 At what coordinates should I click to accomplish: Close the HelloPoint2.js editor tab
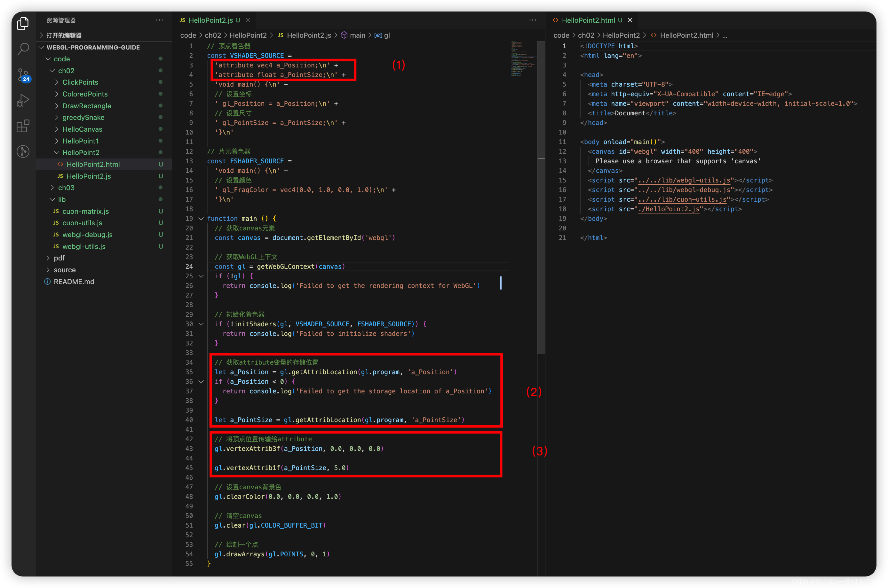(x=248, y=20)
